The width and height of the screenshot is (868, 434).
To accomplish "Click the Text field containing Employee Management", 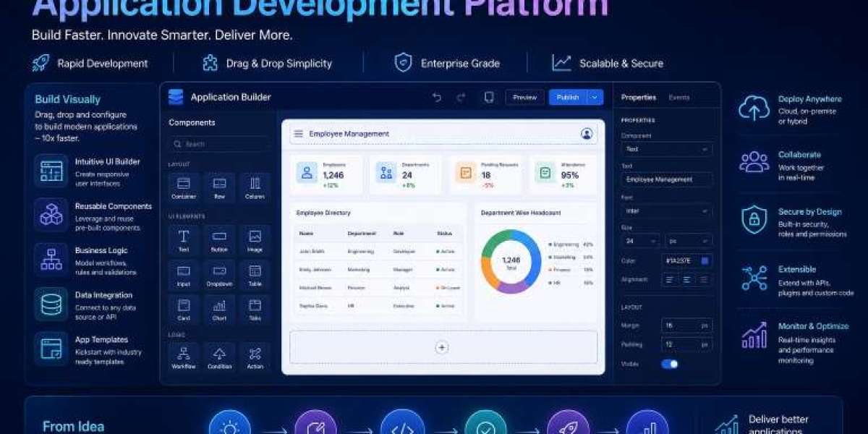I will pos(666,179).
